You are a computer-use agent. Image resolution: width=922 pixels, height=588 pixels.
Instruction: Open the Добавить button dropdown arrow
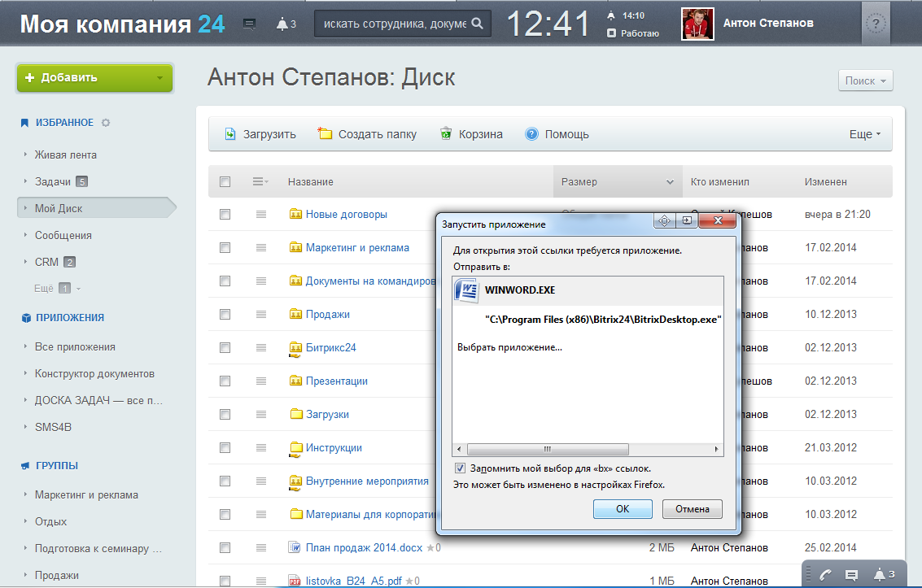[x=160, y=77]
